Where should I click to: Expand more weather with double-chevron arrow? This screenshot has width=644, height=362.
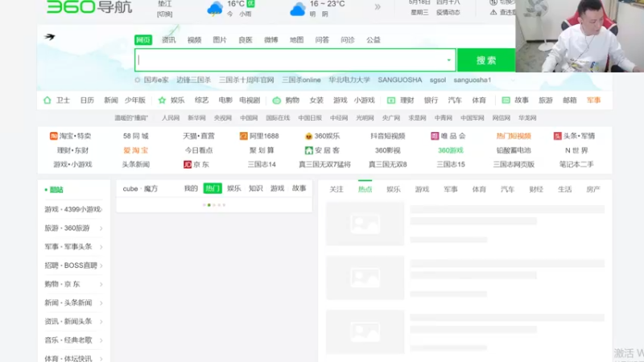click(378, 6)
